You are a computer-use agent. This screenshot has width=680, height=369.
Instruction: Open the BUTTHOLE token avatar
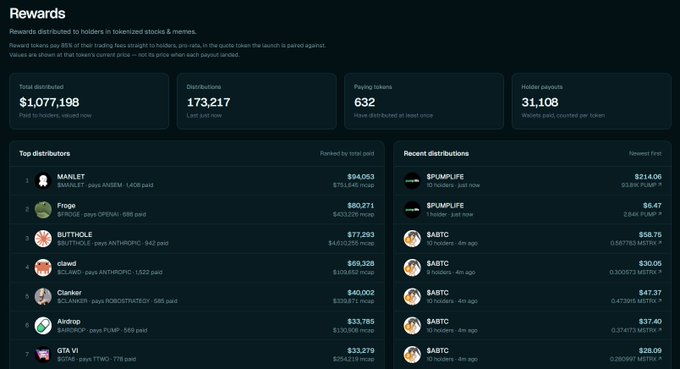pyautogui.click(x=43, y=238)
